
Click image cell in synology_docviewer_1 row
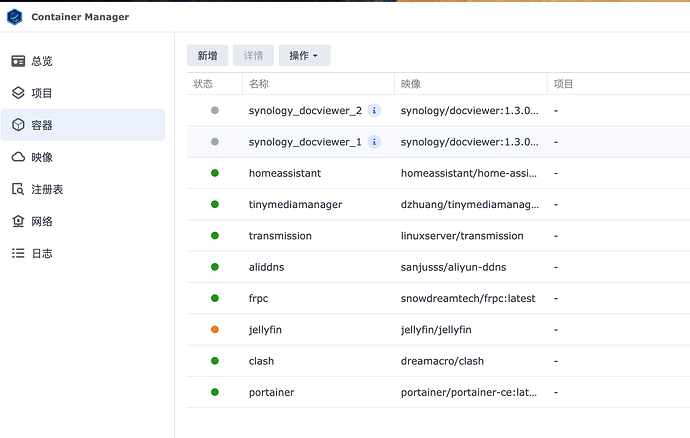[469, 142]
